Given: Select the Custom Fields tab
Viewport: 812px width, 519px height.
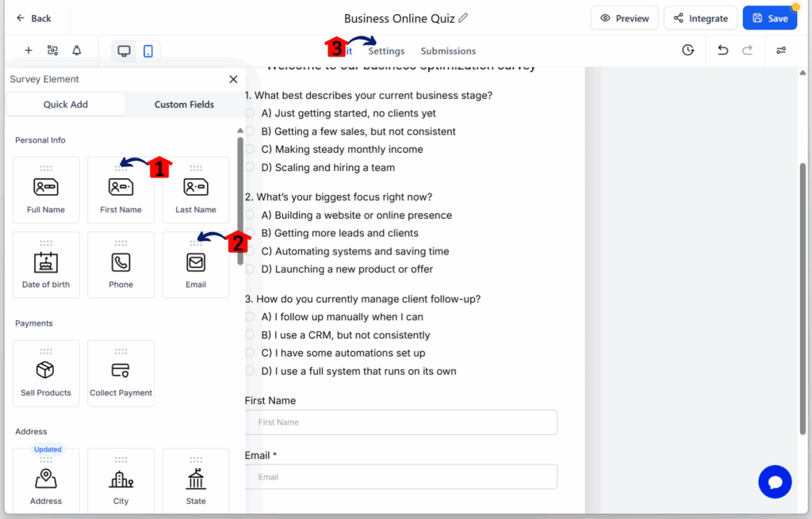Looking at the screenshot, I should 184,104.
